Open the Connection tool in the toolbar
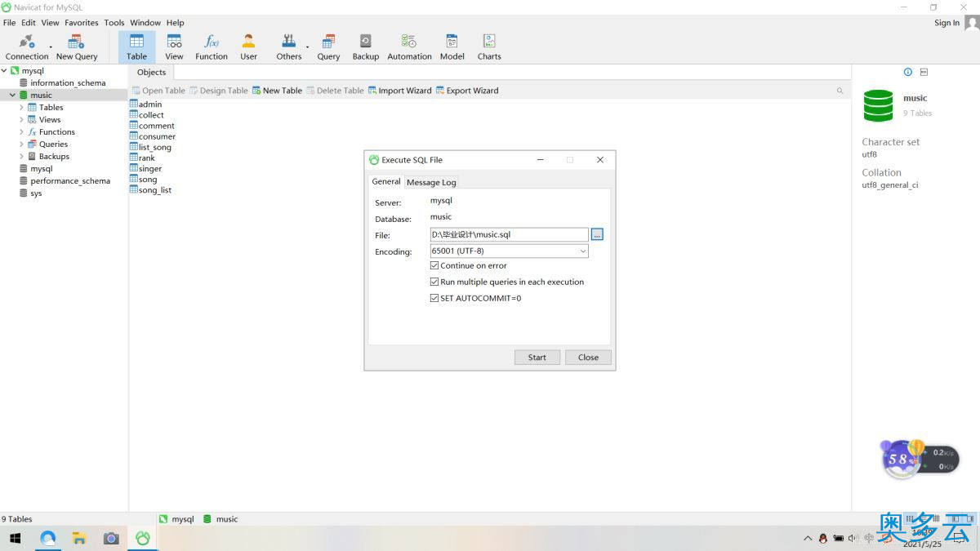The height and width of the screenshot is (551, 980). (27, 47)
